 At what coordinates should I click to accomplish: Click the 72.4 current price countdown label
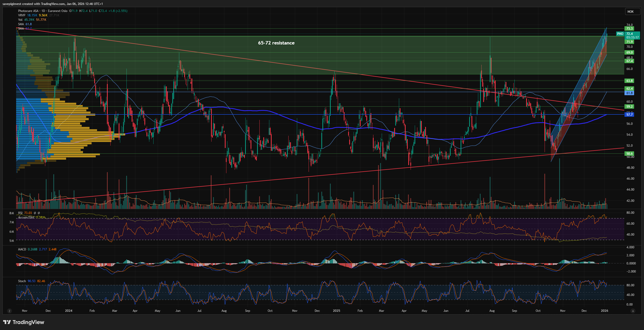tap(632, 36)
